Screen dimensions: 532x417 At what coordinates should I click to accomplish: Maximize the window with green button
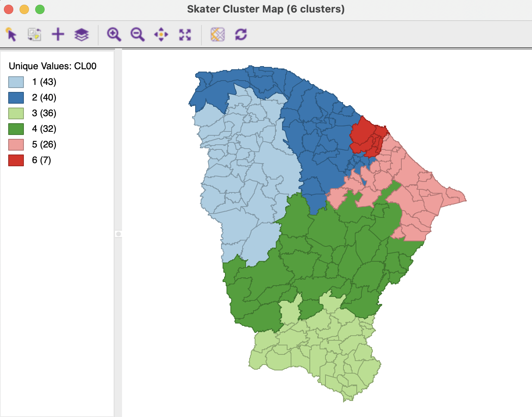(40, 9)
